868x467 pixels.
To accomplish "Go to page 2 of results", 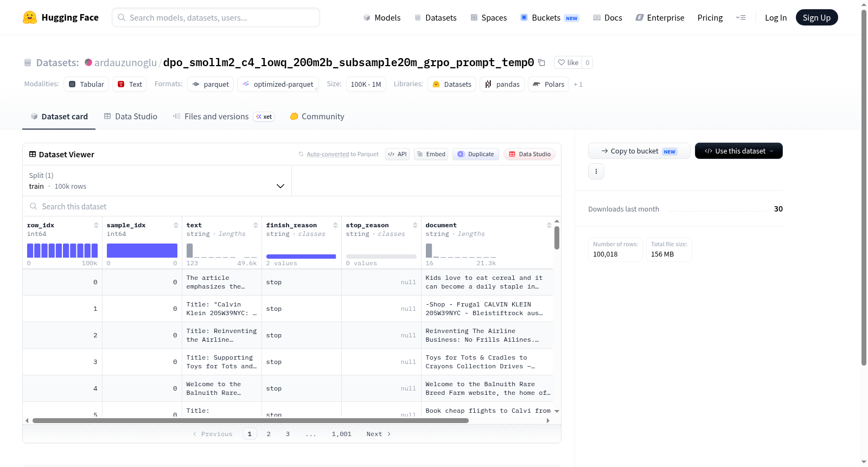I will 269,434.
